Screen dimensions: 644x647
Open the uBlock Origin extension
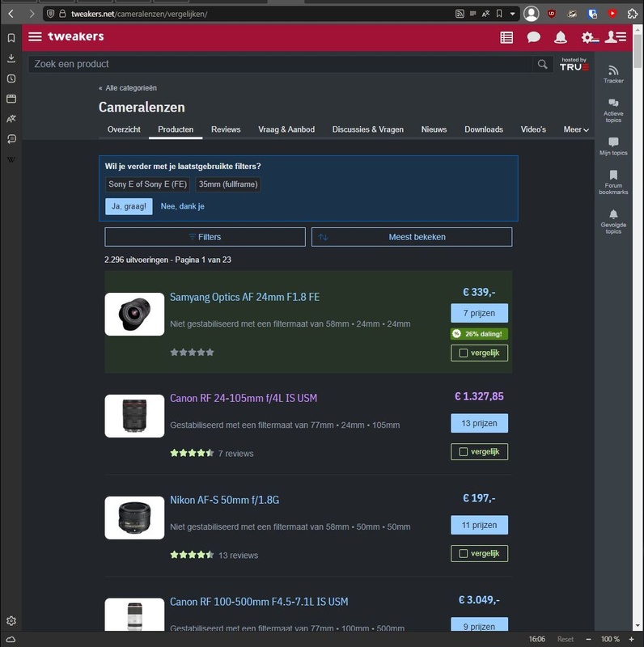552,14
